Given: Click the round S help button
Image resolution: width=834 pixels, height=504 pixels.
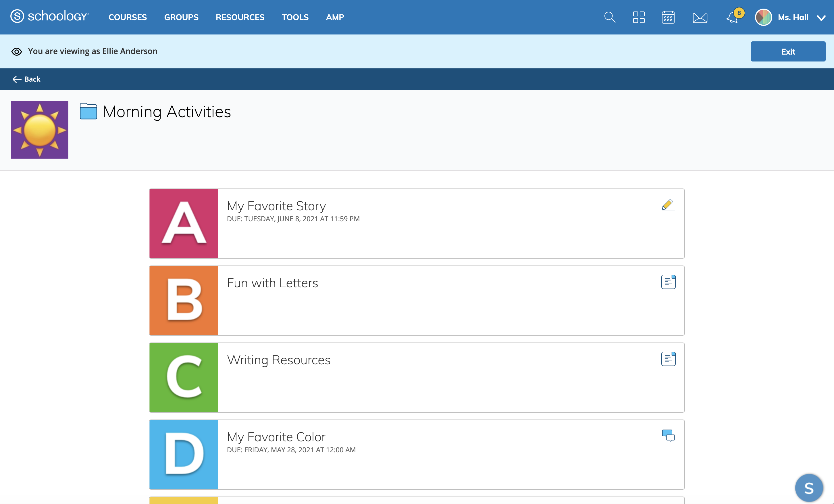Looking at the screenshot, I should [809, 488].
